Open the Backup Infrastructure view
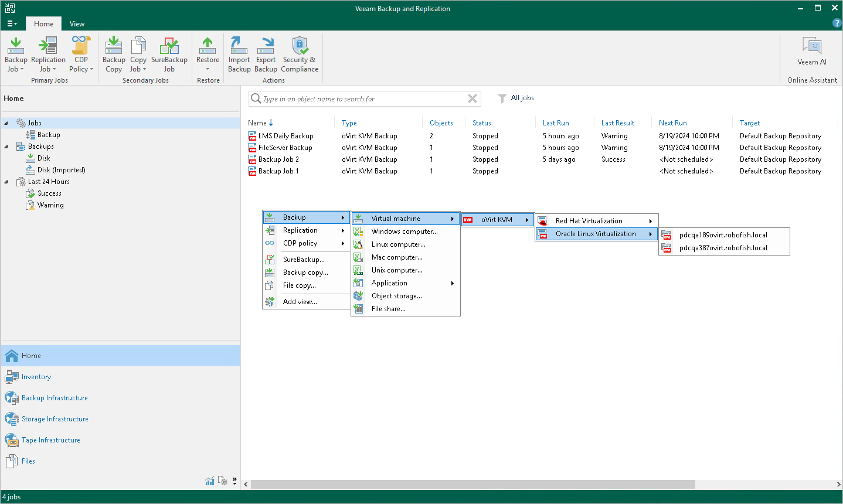The height and width of the screenshot is (504, 843). point(55,398)
